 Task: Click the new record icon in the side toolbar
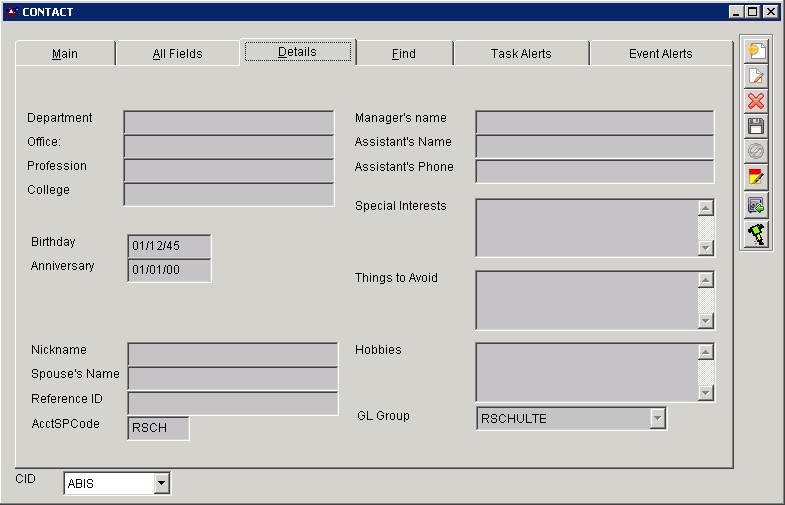(756, 51)
